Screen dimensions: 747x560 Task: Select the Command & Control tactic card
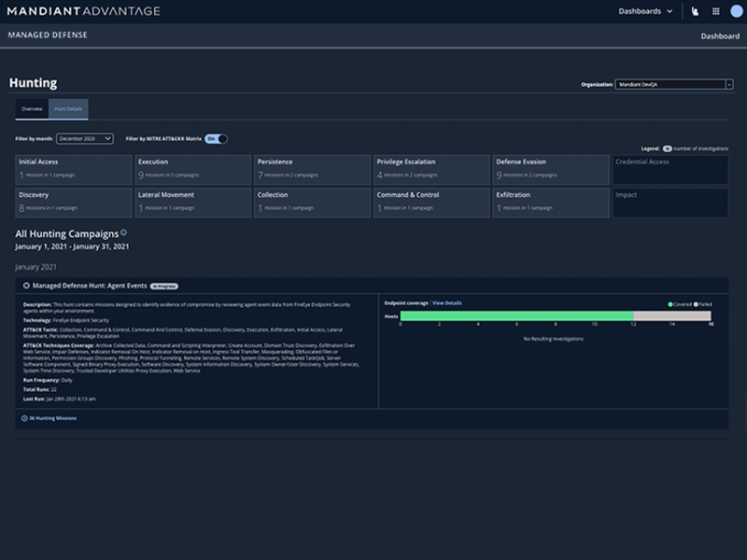[x=431, y=203]
